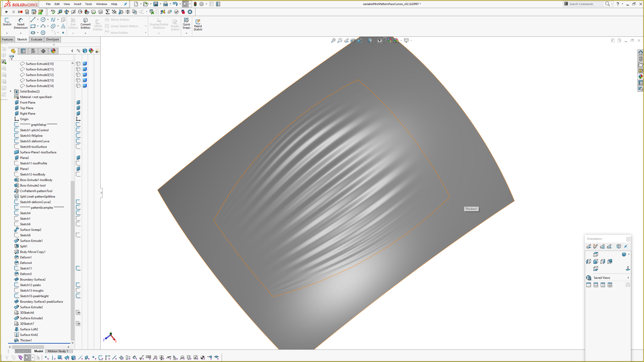Screen dimensions: 644x362
Task: Select the Smart Dimension tool
Action: pyautogui.click(x=21, y=23)
